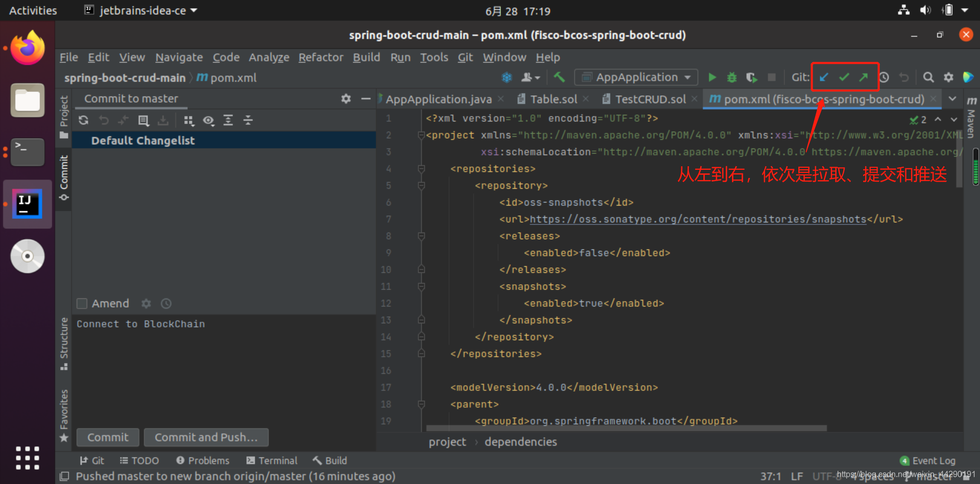Image resolution: width=980 pixels, height=484 pixels.
Task: Toggle Commit tool window stripe button
Action: [x=64, y=177]
